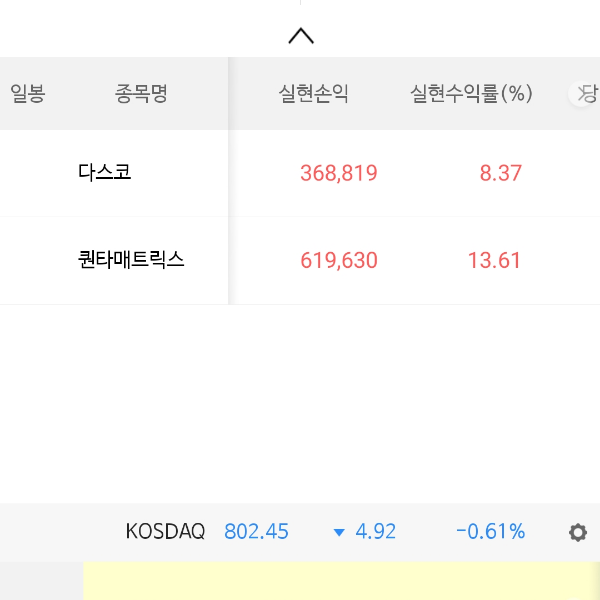
Task: Click the -0.61% change rate
Action: click(490, 532)
